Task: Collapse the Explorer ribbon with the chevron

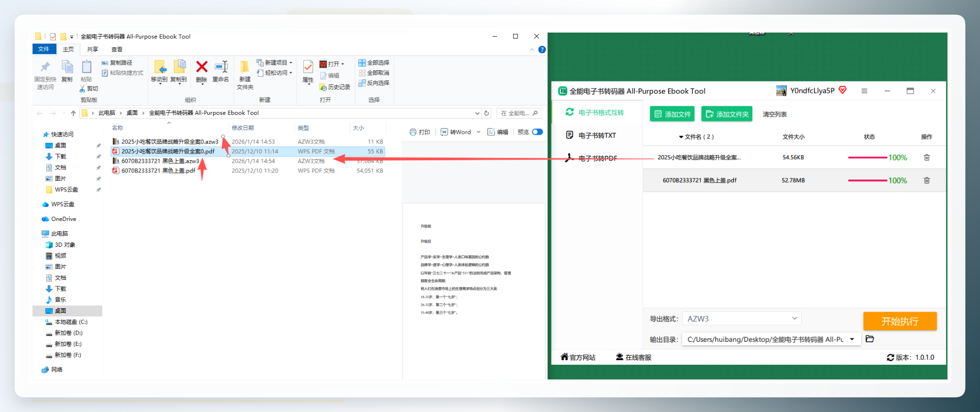Action: pyautogui.click(x=532, y=49)
